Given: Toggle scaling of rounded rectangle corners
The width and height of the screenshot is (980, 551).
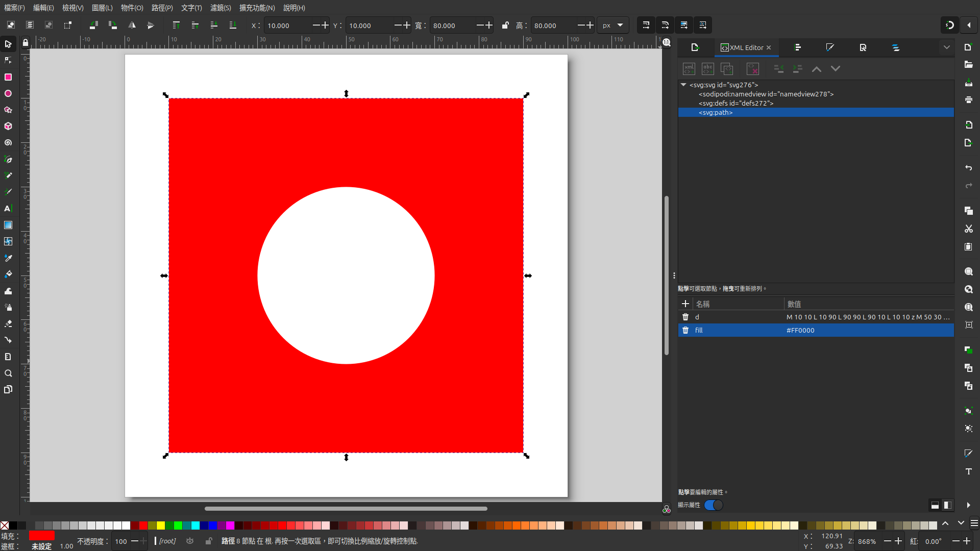Looking at the screenshot, I should point(665,25).
